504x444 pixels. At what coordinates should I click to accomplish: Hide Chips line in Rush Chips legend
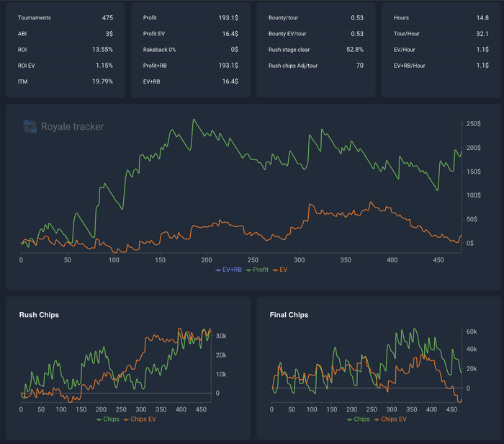pos(108,419)
